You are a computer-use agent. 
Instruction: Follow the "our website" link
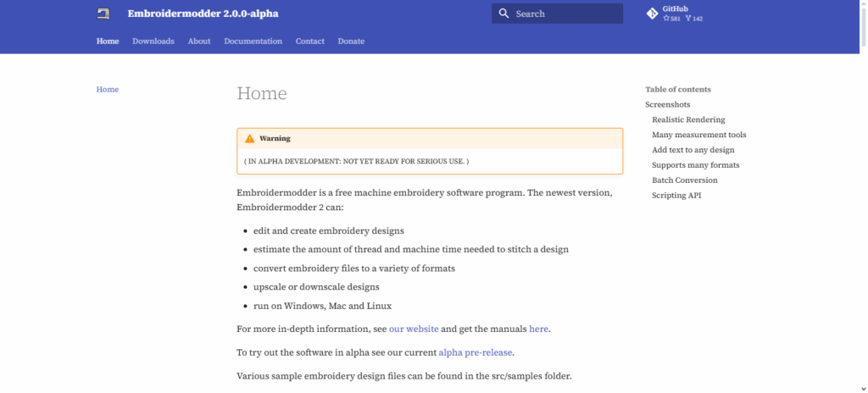pos(414,329)
